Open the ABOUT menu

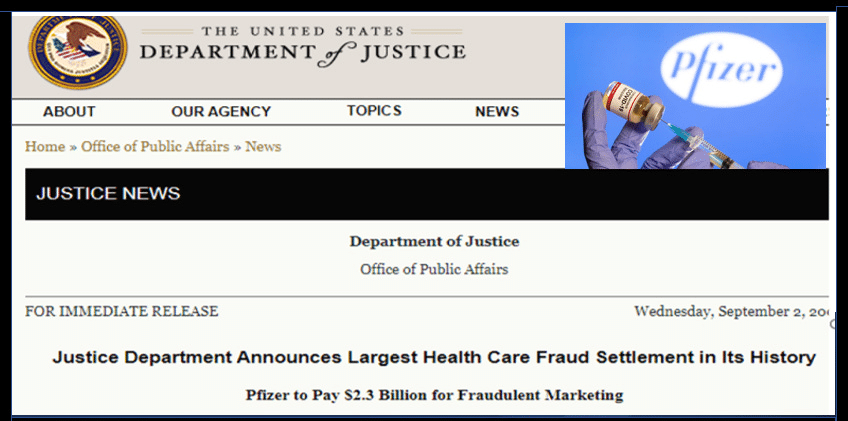69,112
